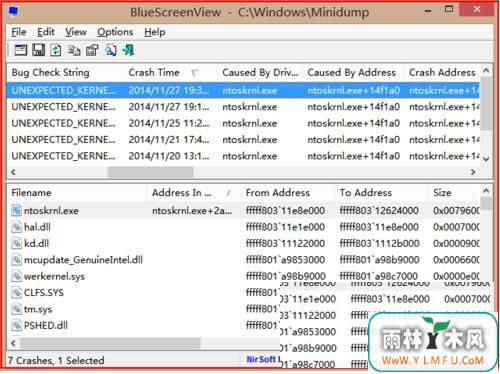Image resolution: width=500 pixels, height=374 pixels.
Task: Click upper pane horizontal scrollbar thumb
Action: [x=150, y=172]
